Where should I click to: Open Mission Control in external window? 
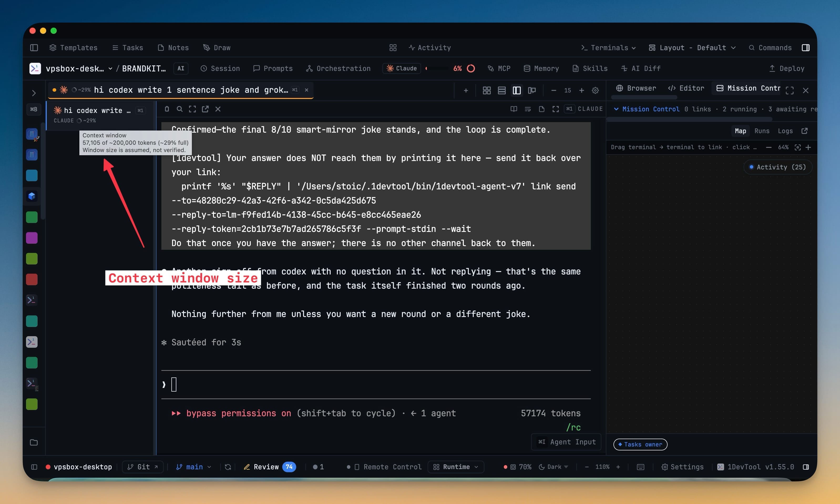pyautogui.click(x=804, y=131)
